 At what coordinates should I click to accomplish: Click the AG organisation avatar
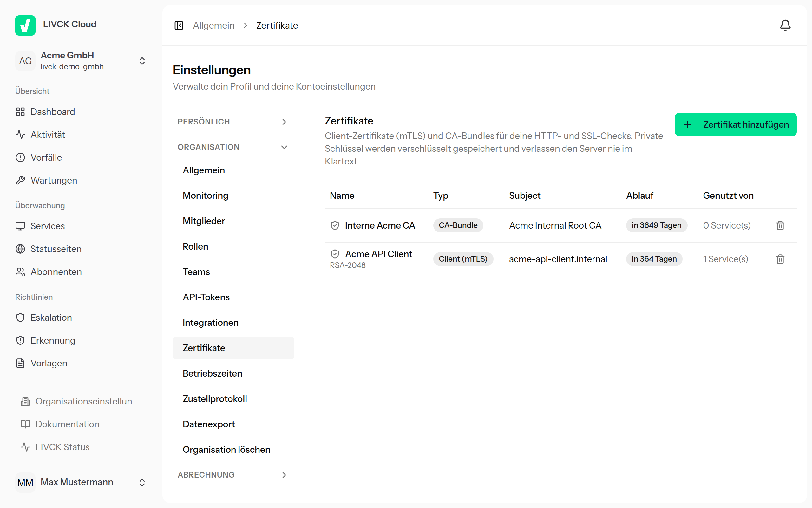click(x=25, y=61)
